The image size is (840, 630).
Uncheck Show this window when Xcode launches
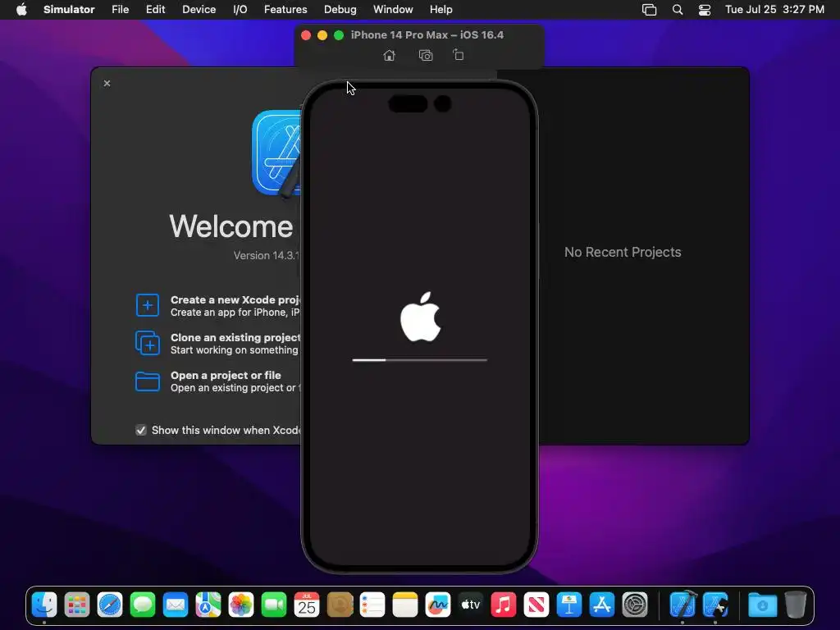(x=141, y=430)
